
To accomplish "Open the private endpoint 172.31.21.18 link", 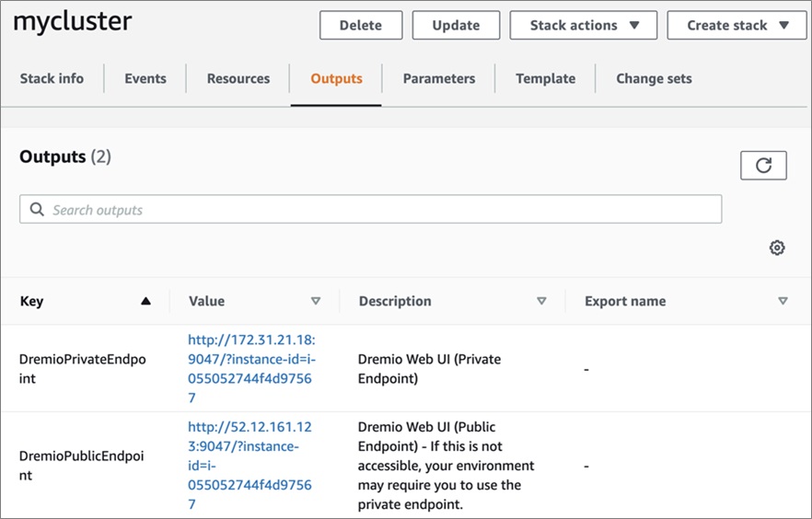I will (x=251, y=368).
